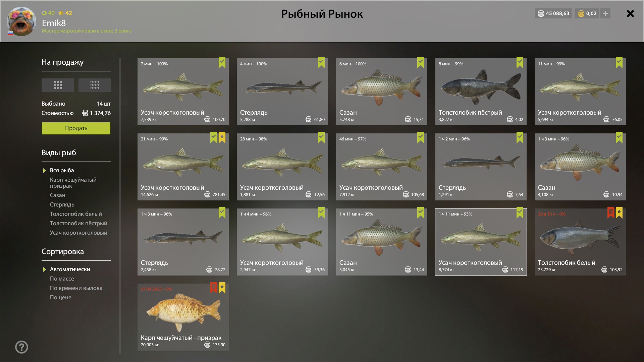Click the player avatar picture of Emik8
This screenshot has width=644, height=362.
(x=21, y=21)
